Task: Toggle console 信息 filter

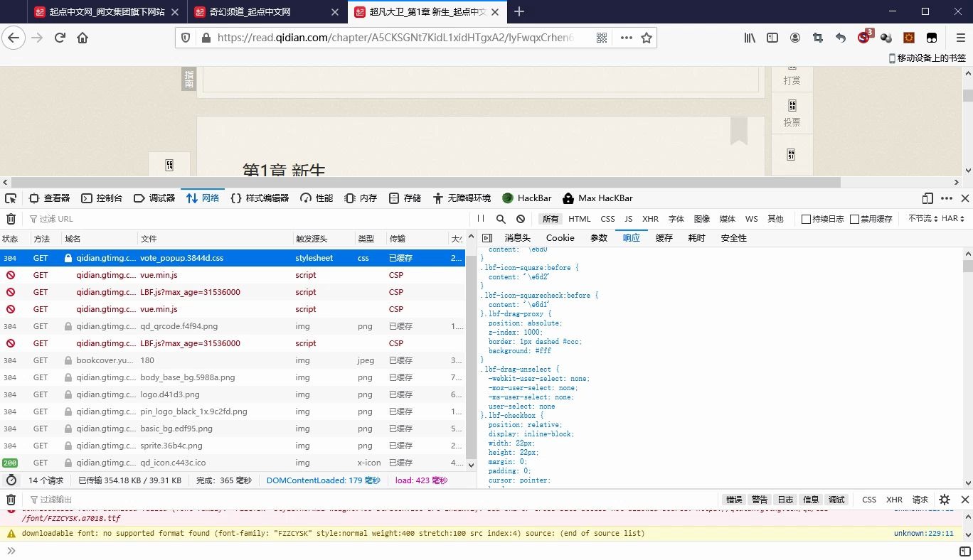Action: [811, 500]
